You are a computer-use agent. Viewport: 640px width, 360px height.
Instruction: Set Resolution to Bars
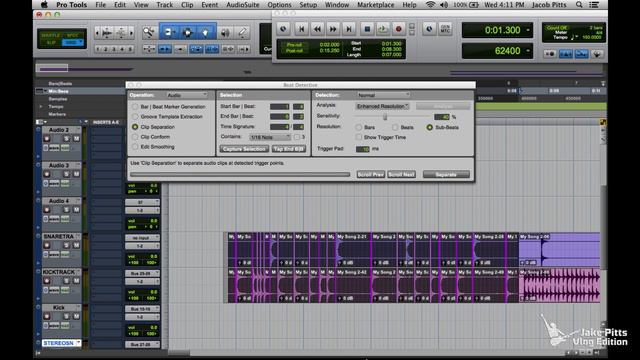[x=359, y=127]
